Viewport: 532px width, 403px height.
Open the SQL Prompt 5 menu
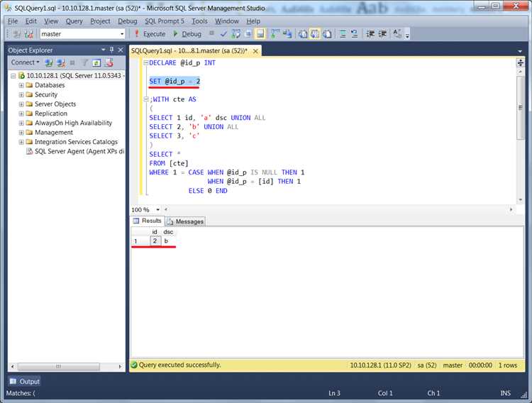tap(165, 21)
